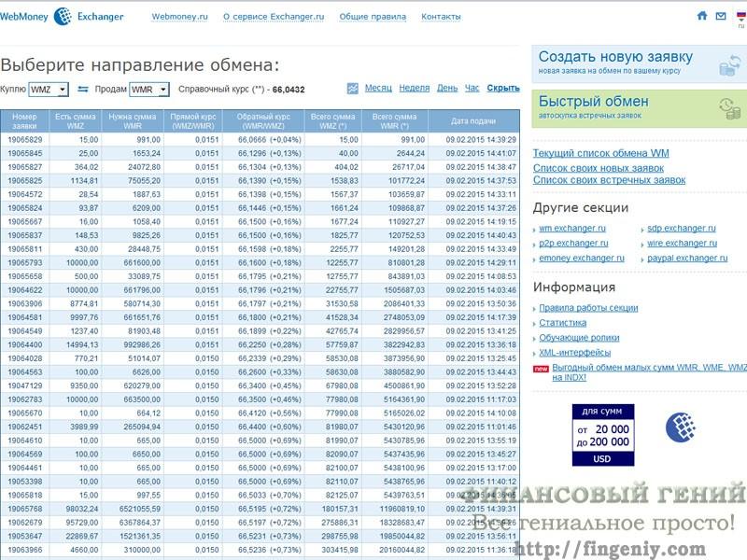Open the Контакты menu item
This screenshot has width=747, height=560.
coord(441,17)
